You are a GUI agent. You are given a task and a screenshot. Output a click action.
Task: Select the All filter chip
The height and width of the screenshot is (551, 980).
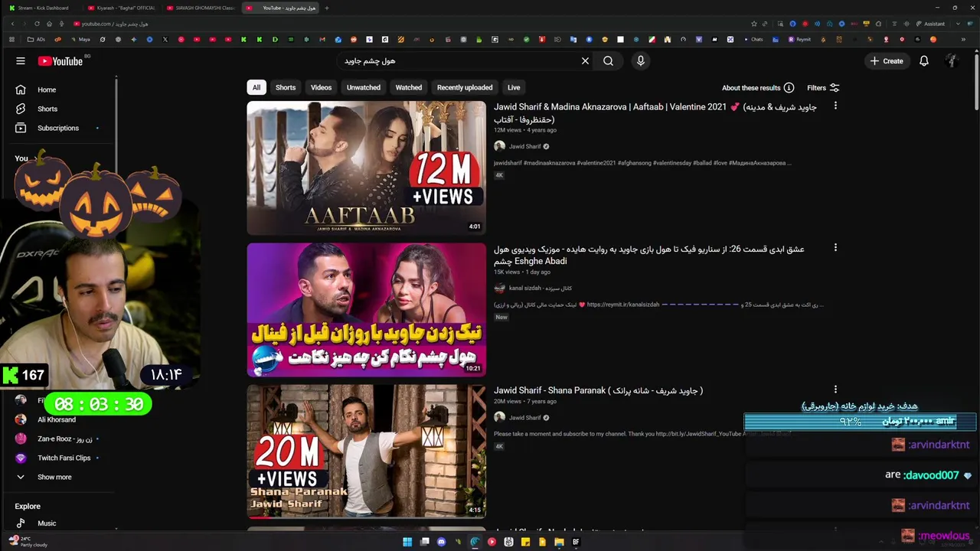tap(256, 87)
